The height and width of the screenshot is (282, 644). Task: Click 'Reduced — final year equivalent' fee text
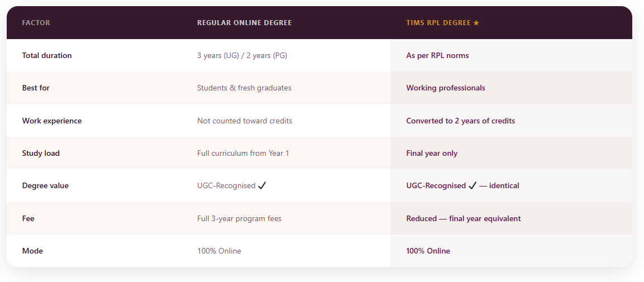tap(463, 218)
